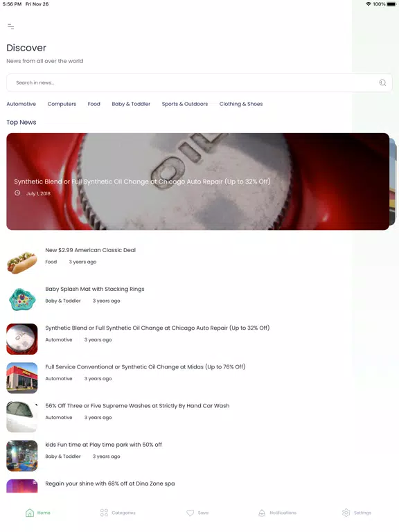Tap the Save heart icon

click(190, 513)
